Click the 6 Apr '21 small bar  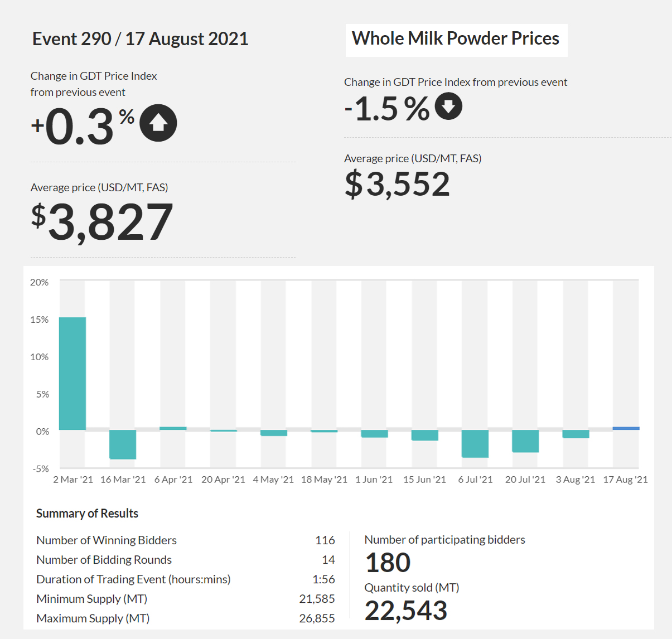(173, 428)
